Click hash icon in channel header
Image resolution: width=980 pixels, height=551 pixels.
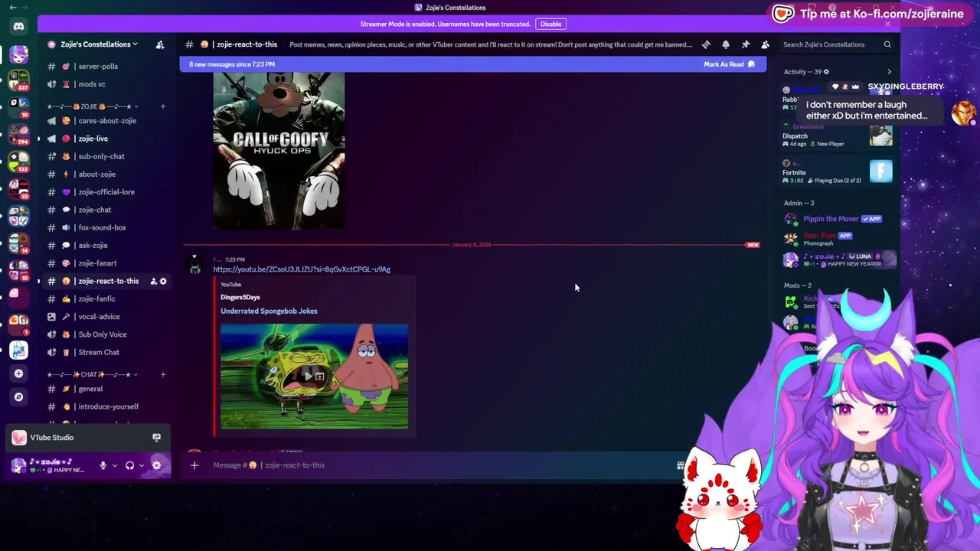click(x=189, y=44)
